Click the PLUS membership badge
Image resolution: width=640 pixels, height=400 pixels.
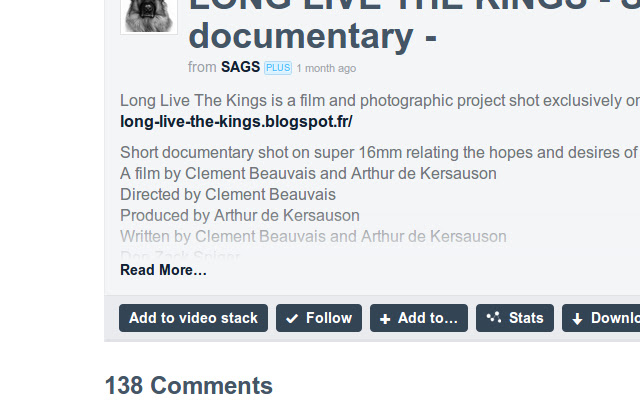click(x=277, y=68)
